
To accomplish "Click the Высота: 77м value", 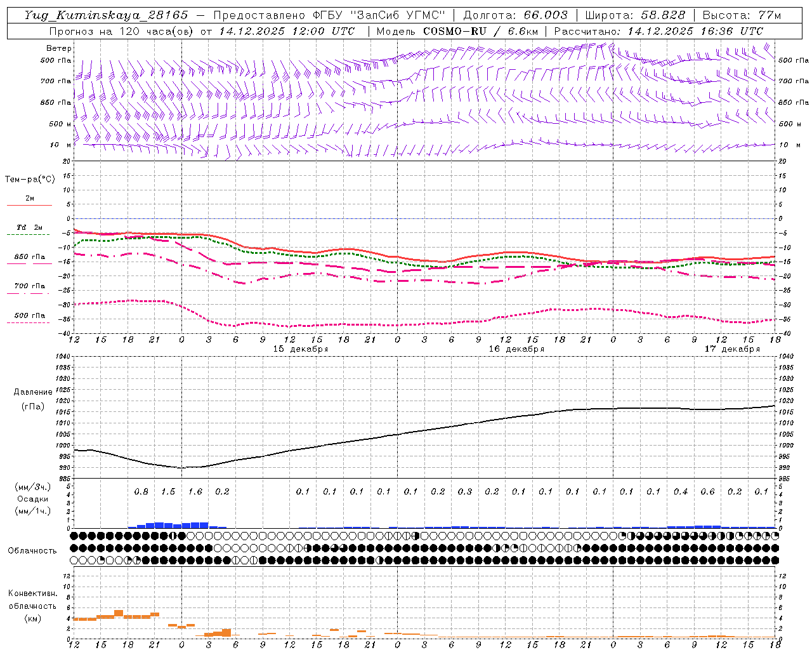I will 742,15.
